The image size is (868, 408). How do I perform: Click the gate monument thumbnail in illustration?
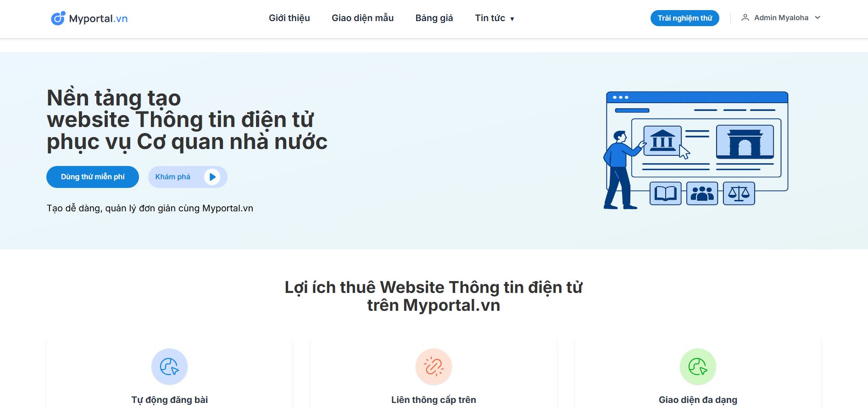745,142
